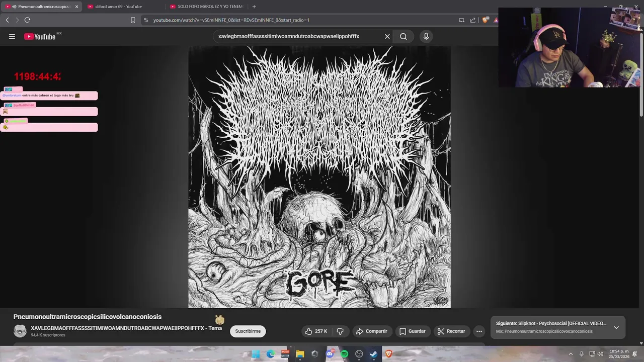Subscribe via the Suscribirme button
The image size is (644, 362).
(248, 331)
